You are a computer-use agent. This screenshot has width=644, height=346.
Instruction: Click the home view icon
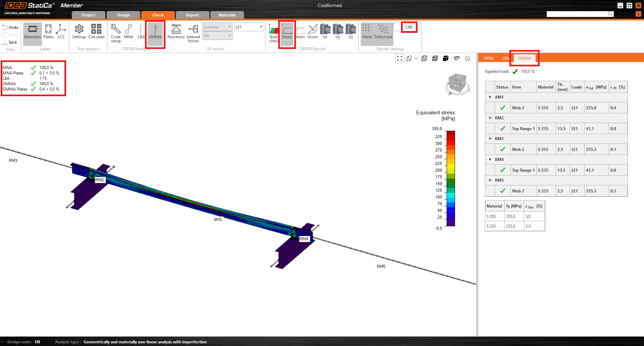point(467,58)
